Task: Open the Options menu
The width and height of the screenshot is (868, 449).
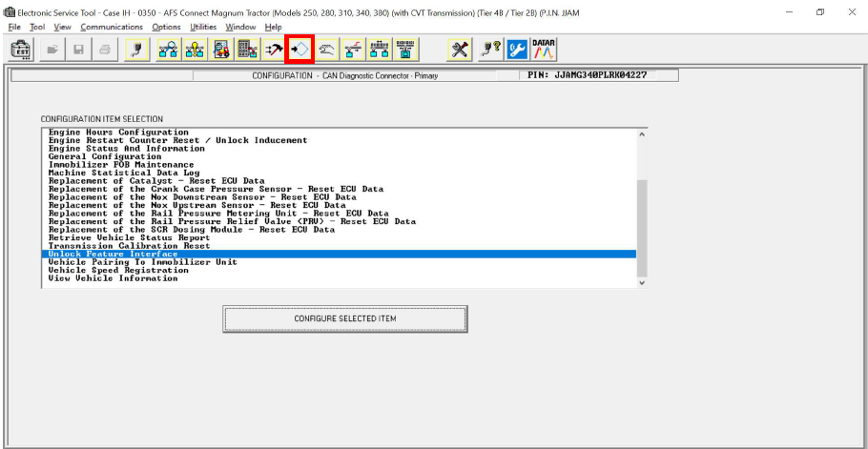Action: 167,27
